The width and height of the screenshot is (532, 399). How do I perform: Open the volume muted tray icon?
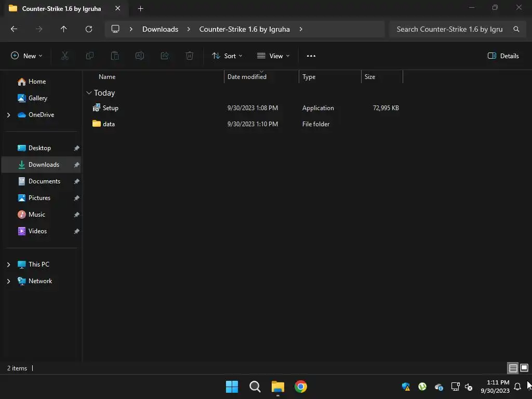(x=469, y=387)
